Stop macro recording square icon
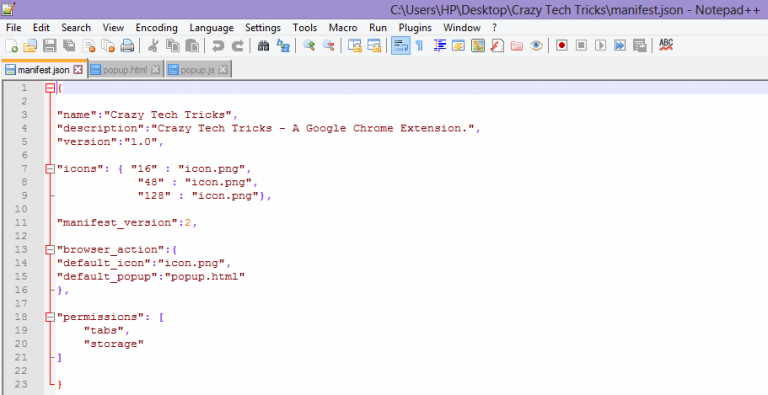This screenshot has height=395, width=768. click(581, 46)
